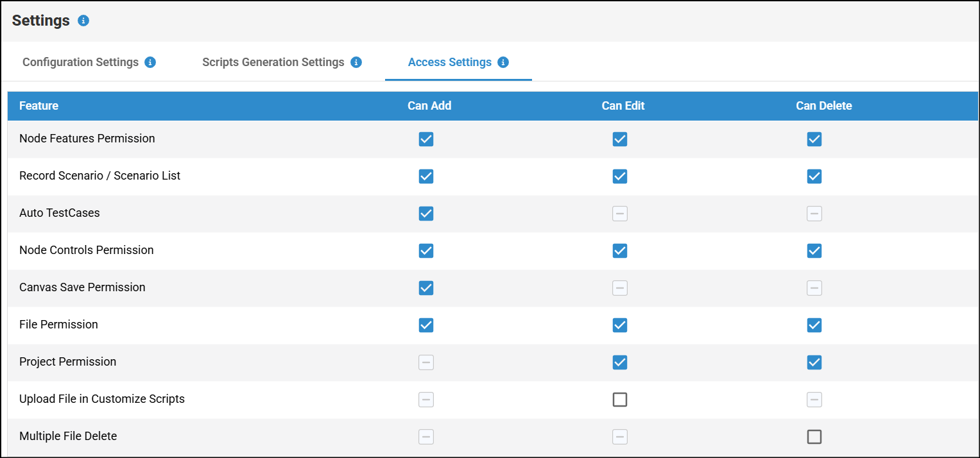Open the Configuration Settings tab

coord(80,62)
